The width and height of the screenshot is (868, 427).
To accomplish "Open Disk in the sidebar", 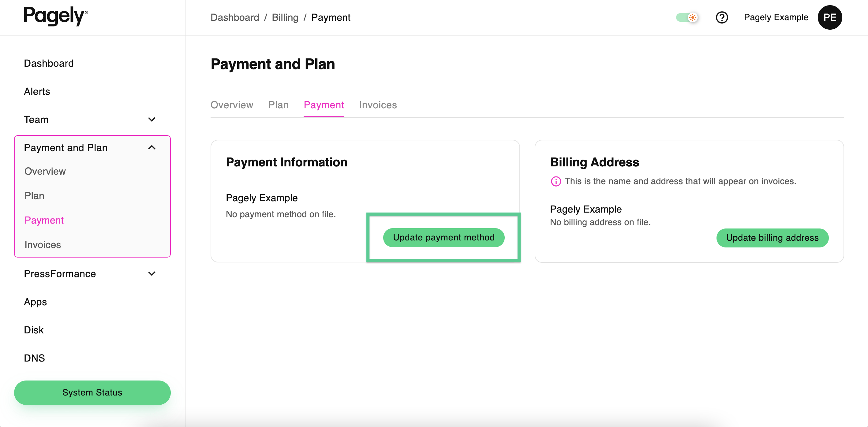I will click(34, 330).
